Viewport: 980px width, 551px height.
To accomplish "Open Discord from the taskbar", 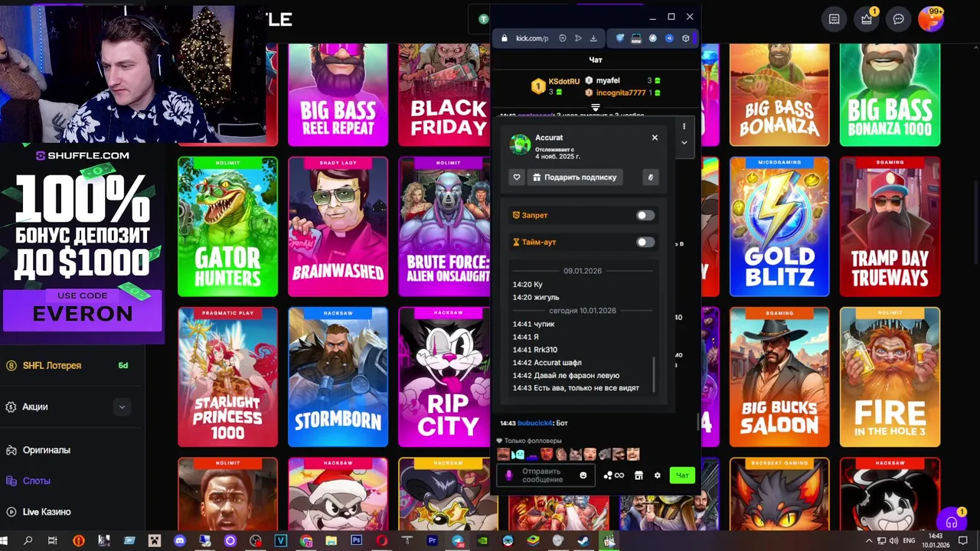I will click(180, 540).
